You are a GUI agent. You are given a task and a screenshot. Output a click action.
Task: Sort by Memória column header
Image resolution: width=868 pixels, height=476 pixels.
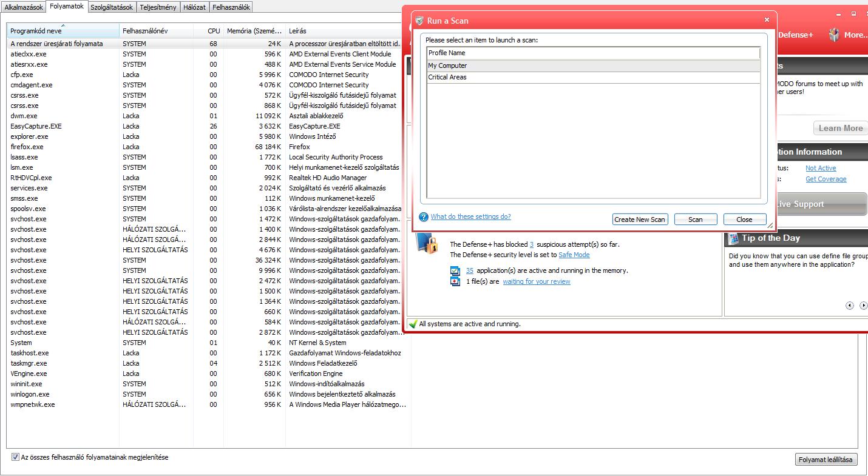254,31
